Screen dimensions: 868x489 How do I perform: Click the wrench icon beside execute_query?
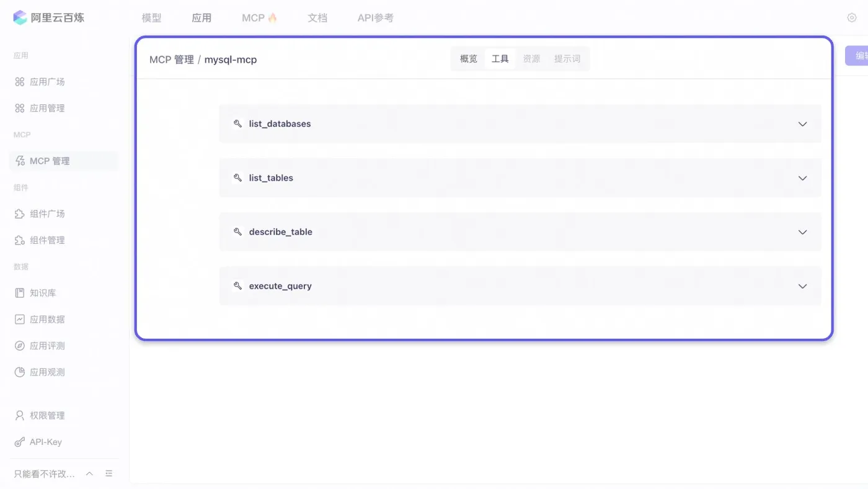237,286
